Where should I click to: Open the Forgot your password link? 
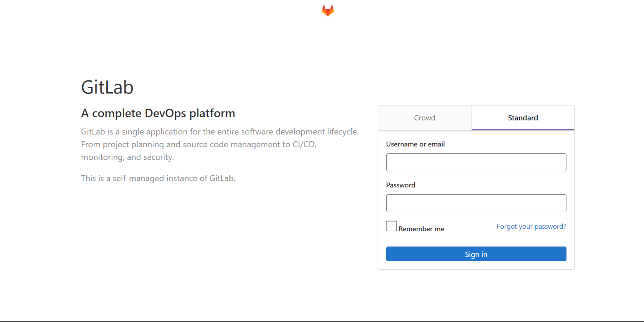[531, 227]
